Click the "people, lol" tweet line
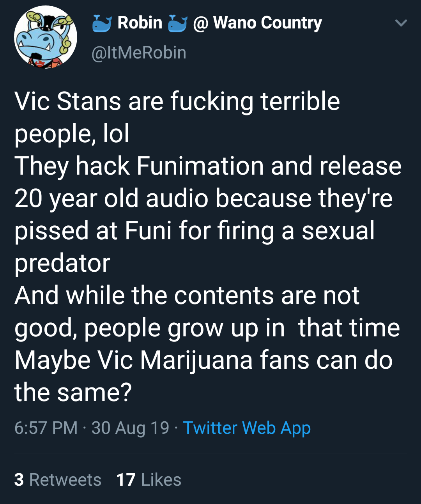The height and width of the screenshot is (504, 421). point(72,134)
